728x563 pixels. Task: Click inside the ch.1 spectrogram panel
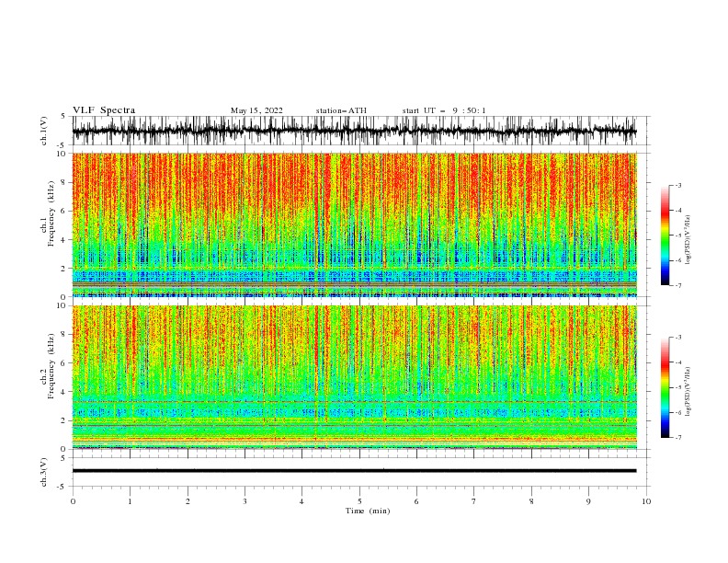pos(354,224)
